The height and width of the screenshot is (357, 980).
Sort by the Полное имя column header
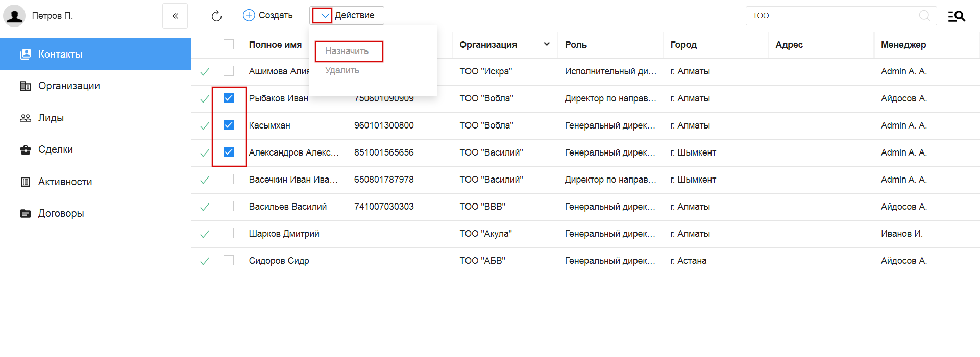point(275,45)
